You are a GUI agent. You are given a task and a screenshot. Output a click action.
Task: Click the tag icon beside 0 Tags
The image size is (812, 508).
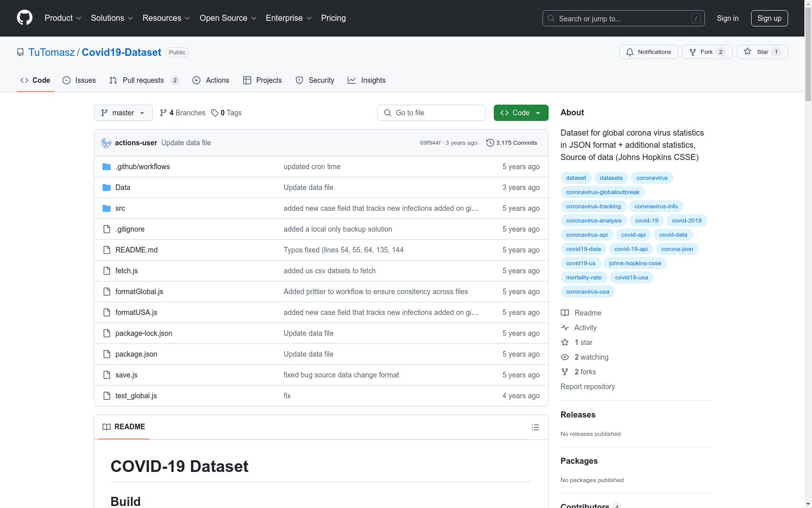click(215, 113)
